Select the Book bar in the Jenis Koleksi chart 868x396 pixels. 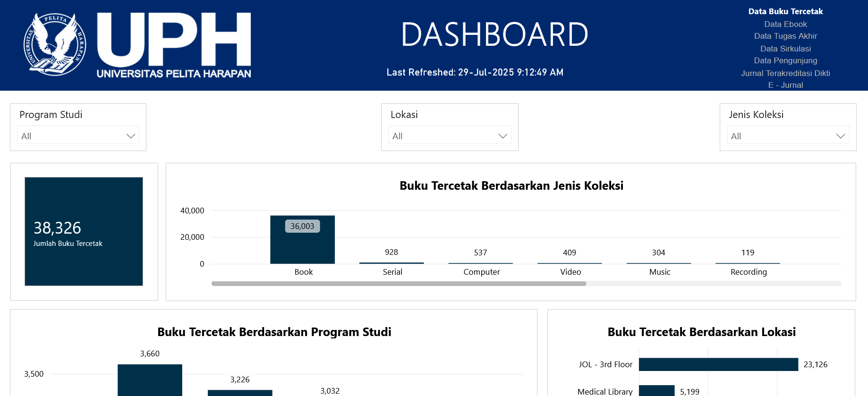coord(302,240)
